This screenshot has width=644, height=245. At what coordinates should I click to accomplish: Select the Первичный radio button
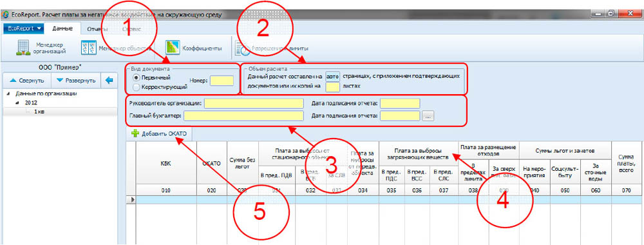(x=137, y=77)
